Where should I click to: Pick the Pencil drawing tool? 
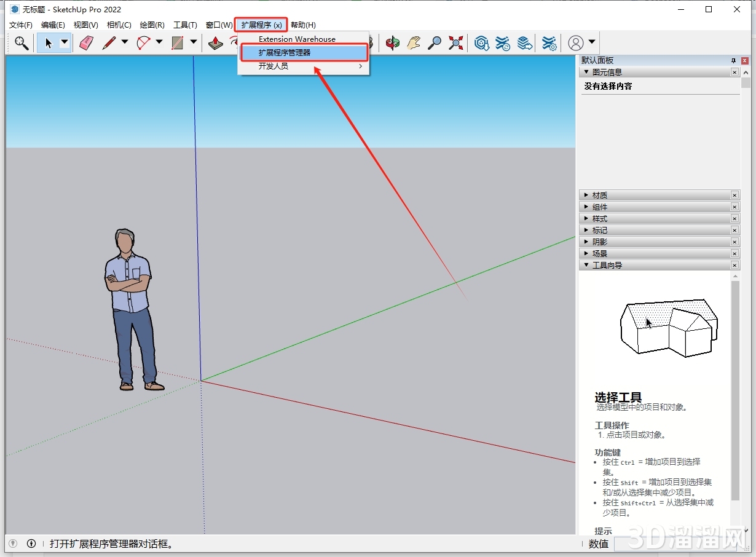click(109, 43)
